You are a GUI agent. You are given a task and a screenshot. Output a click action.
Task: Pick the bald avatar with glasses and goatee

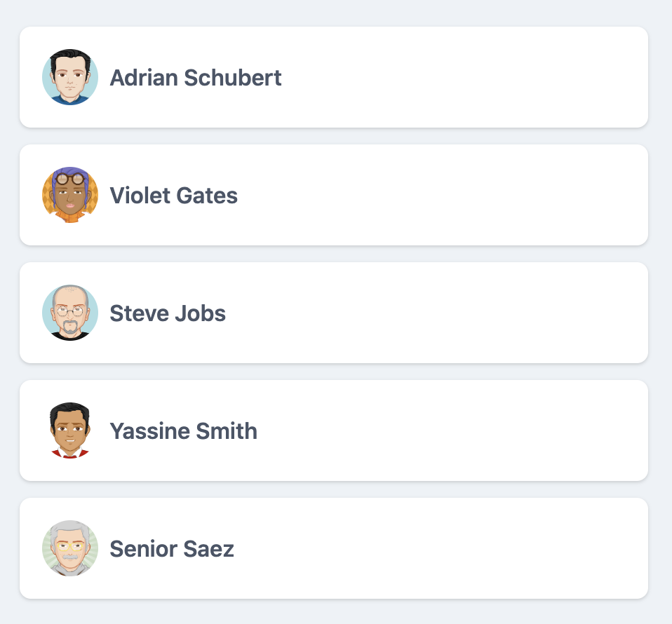[70, 313]
